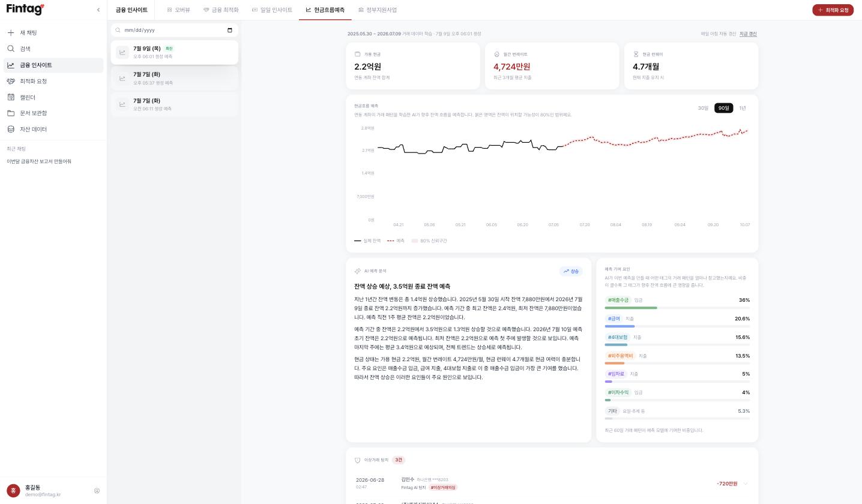Click the Fintag logo
The width and height of the screenshot is (862, 504).
pos(25,9)
